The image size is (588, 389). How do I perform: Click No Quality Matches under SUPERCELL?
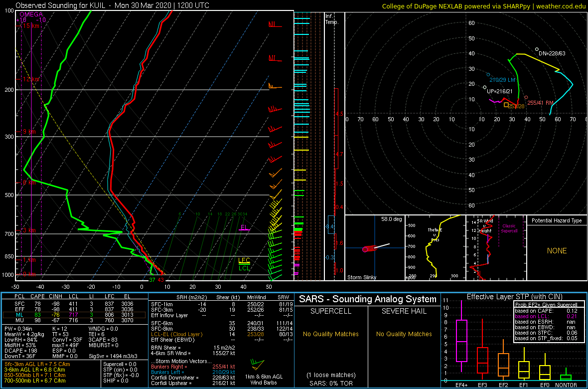(x=330, y=334)
